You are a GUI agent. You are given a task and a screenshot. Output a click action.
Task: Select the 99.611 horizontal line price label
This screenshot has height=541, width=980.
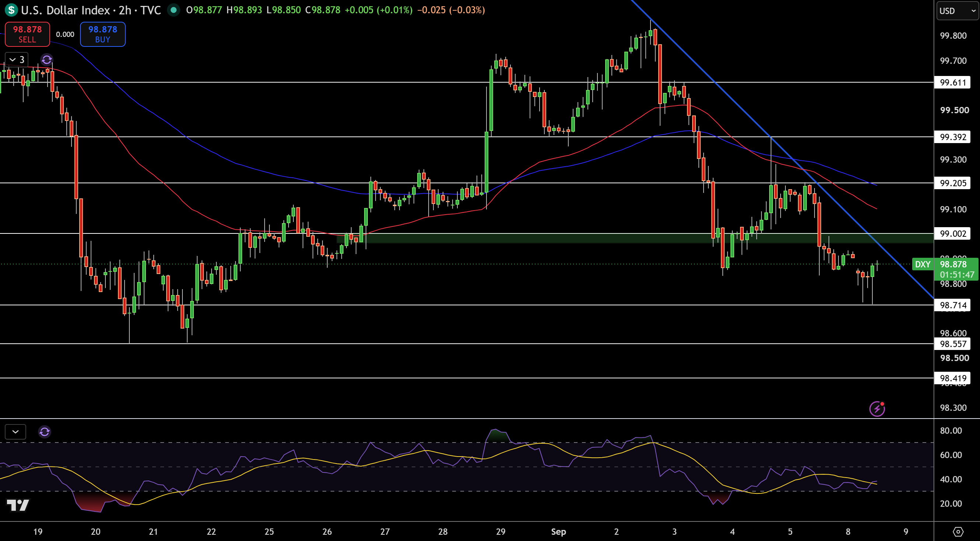(x=952, y=82)
